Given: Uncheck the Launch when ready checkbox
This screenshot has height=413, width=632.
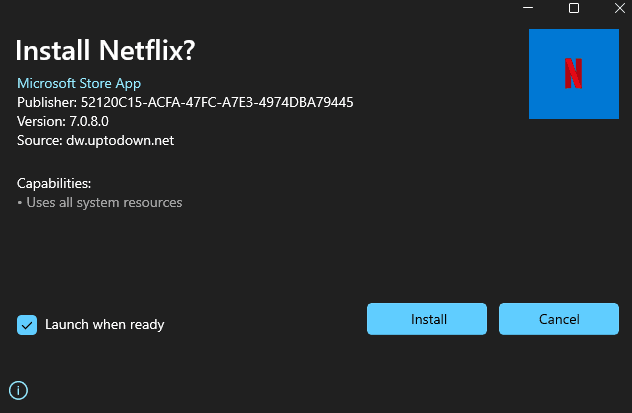Looking at the screenshot, I should tap(27, 324).
